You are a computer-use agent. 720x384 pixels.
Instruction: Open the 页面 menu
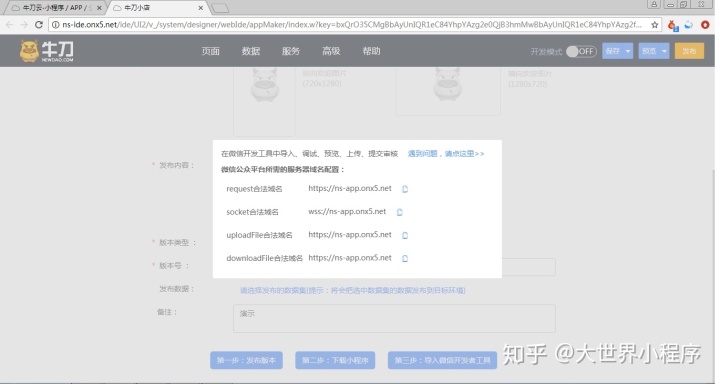210,51
